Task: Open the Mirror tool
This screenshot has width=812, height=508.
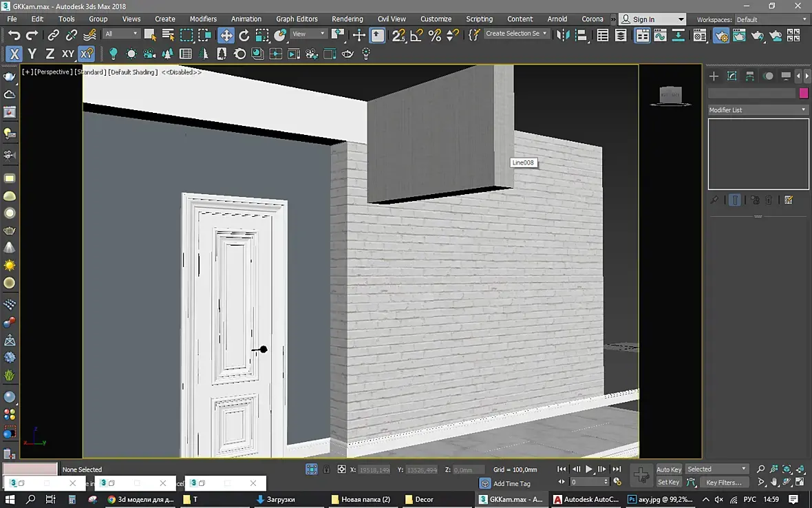Action: (x=564, y=35)
